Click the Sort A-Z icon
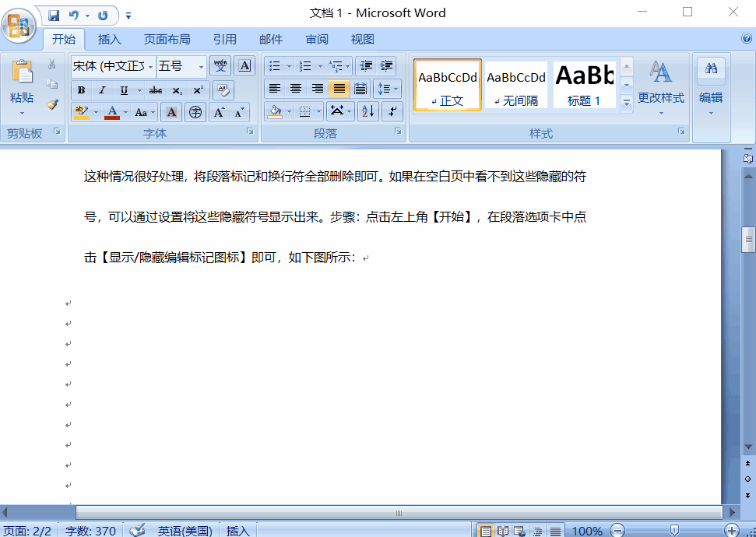Viewport: 756px width, 537px height. tap(367, 111)
